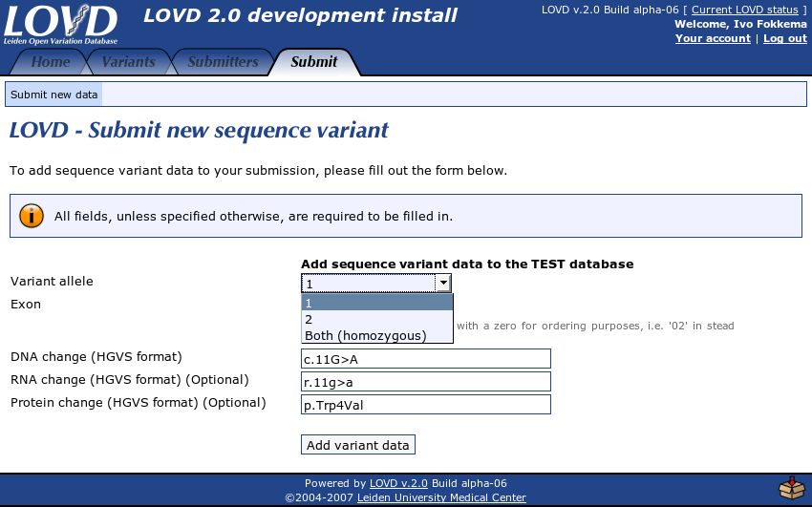This screenshot has width=812, height=507.
Task: Open LOVD v.2.0 footer link
Action: pyautogui.click(x=398, y=483)
